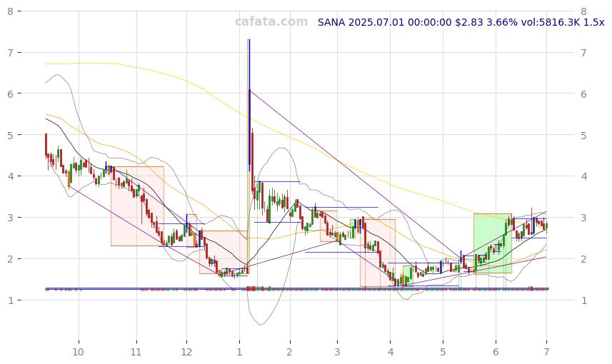Click right y-axis label 1

coord(584,300)
